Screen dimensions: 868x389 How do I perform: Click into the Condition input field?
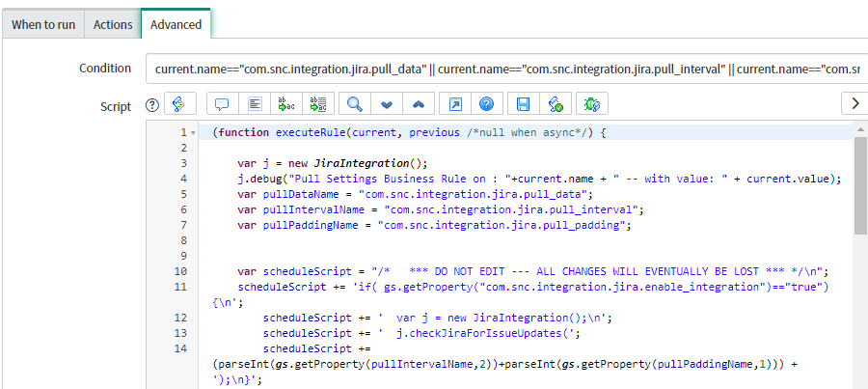(x=506, y=69)
